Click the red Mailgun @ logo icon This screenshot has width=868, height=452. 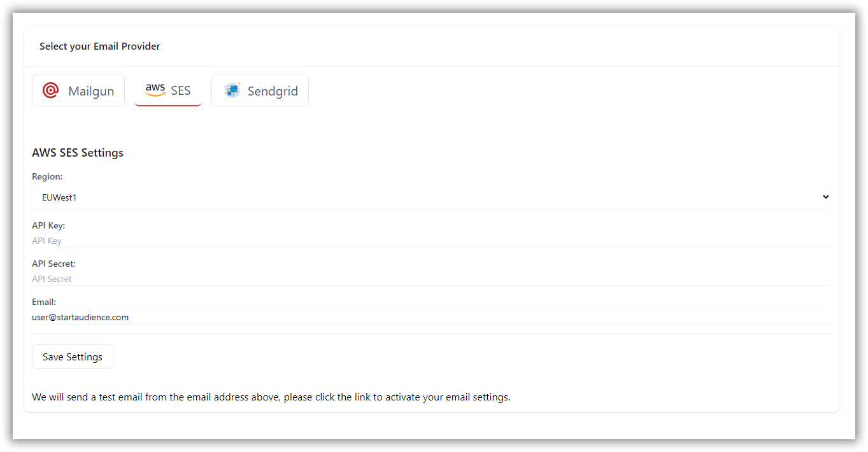point(51,90)
